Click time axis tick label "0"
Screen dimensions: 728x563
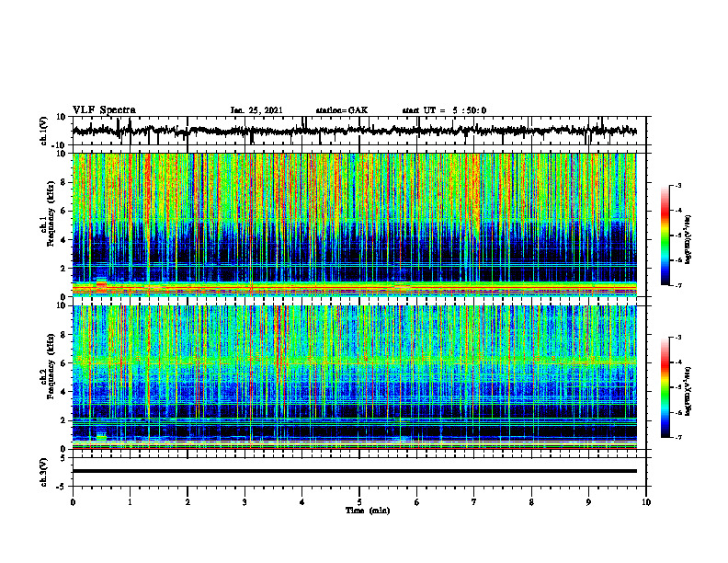click(x=73, y=502)
